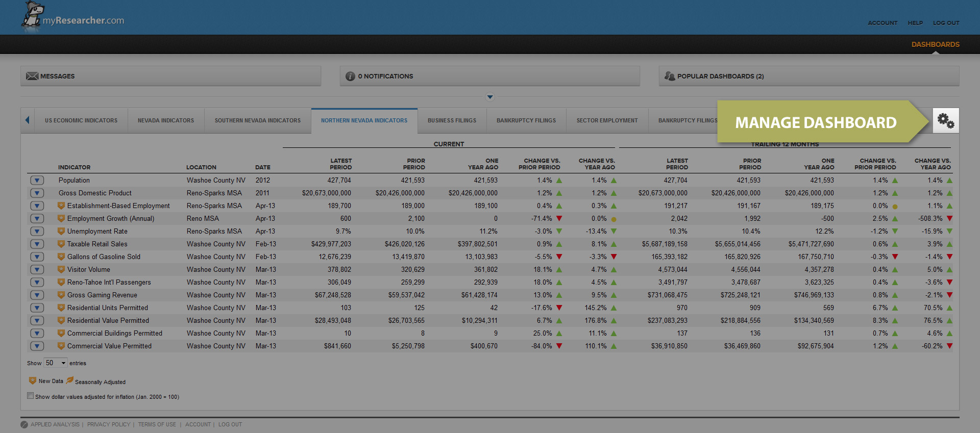Click the New Data icon beside Reno-Tahoe Int'l Passengers
The width and height of the screenshot is (980, 433).
61,282
